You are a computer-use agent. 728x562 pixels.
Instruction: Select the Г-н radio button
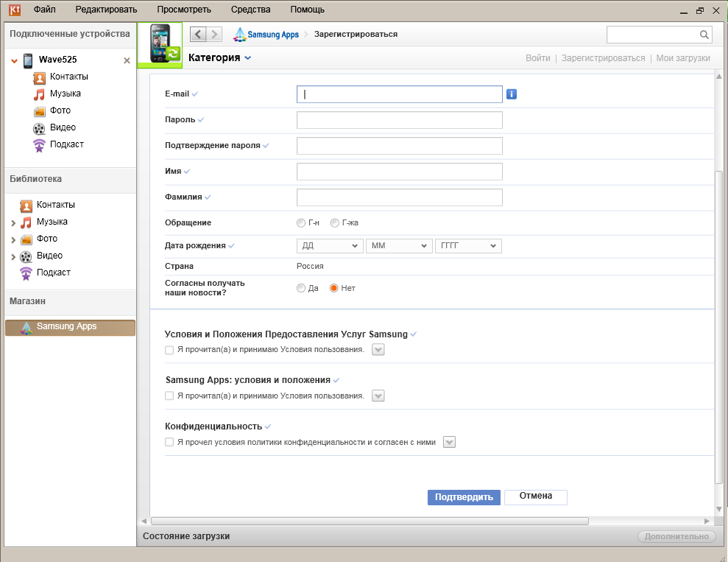coord(301,223)
